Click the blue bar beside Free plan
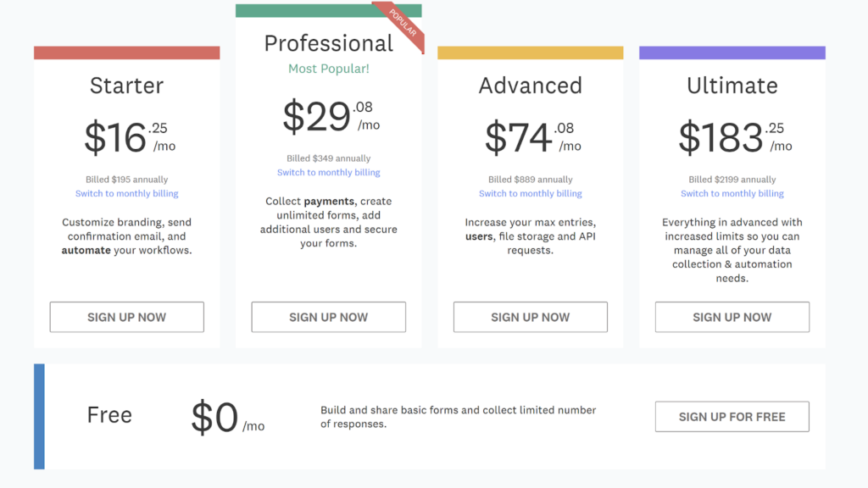Viewport: 868px width, 488px height. [x=39, y=417]
